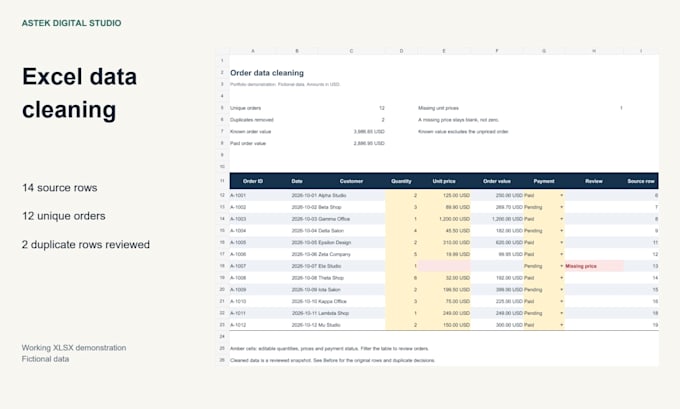Select the A-1005 order ID cell

click(x=253, y=242)
